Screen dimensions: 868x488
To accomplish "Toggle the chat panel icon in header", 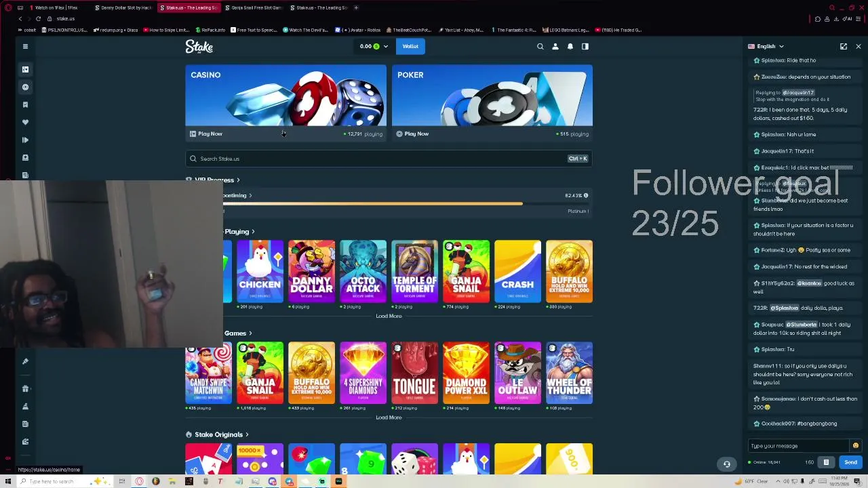I will [x=585, y=46].
